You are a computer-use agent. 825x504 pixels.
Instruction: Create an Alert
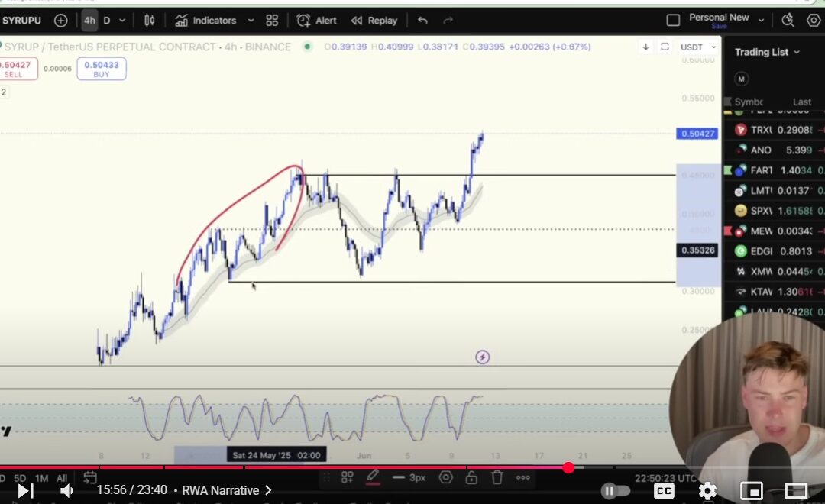(x=317, y=21)
